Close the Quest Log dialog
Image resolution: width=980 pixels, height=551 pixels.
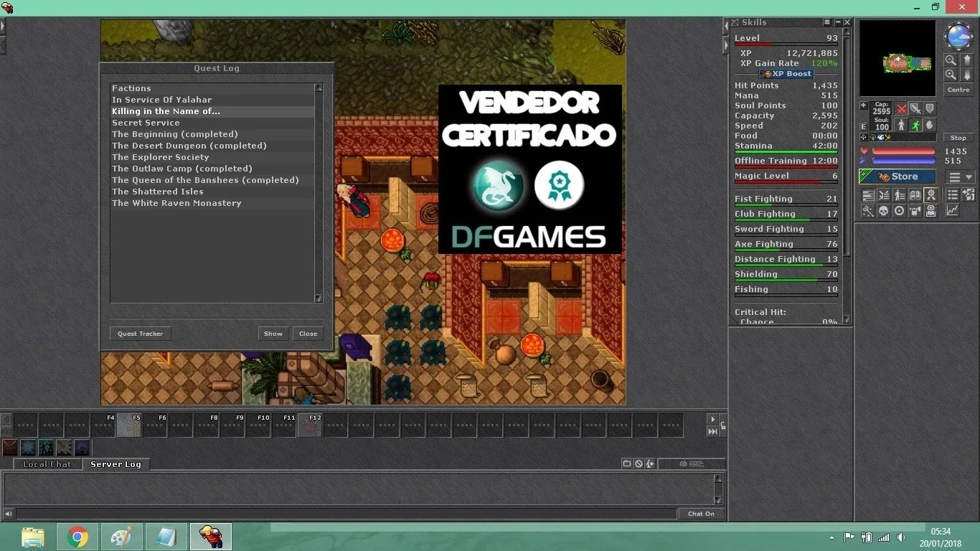308,334
